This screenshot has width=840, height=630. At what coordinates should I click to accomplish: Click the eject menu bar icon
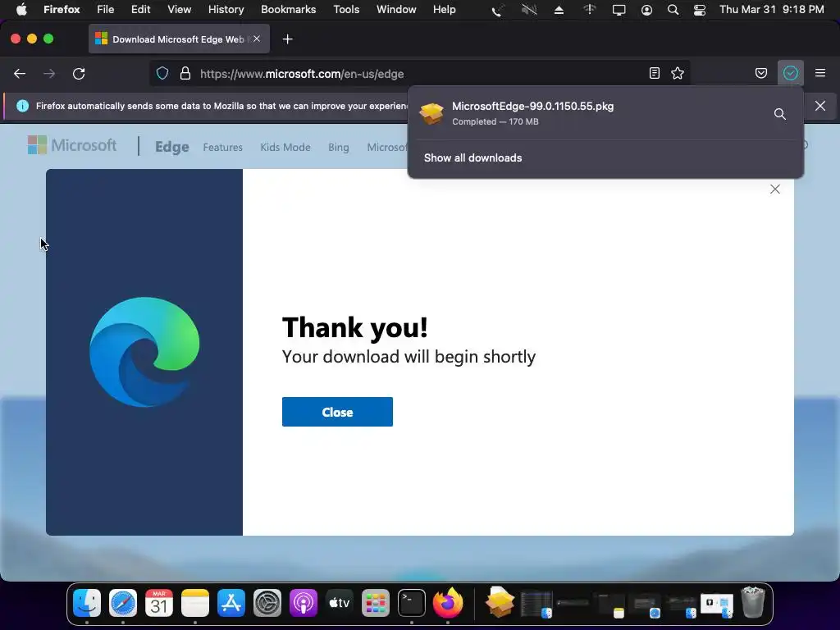click(559, 10)
